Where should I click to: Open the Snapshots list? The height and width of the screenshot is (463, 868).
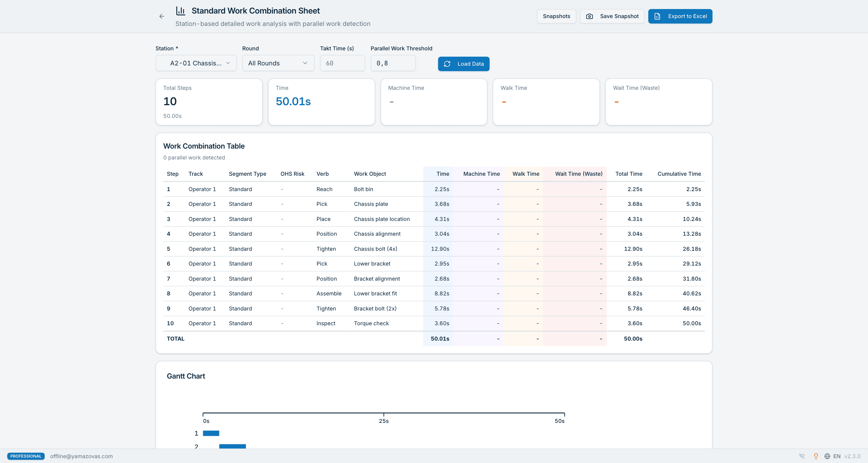556,16
